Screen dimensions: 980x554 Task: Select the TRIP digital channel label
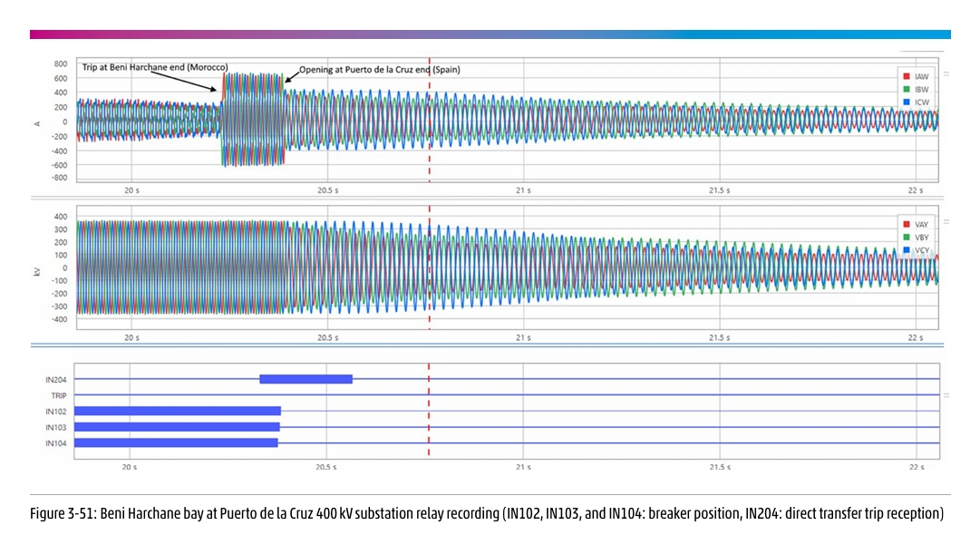[x=58, y=395]
